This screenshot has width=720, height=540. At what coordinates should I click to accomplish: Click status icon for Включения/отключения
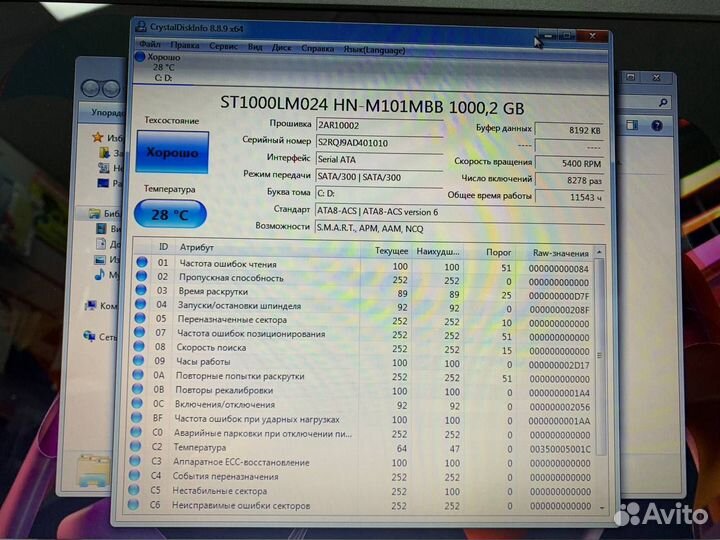(x=137, y=403)
